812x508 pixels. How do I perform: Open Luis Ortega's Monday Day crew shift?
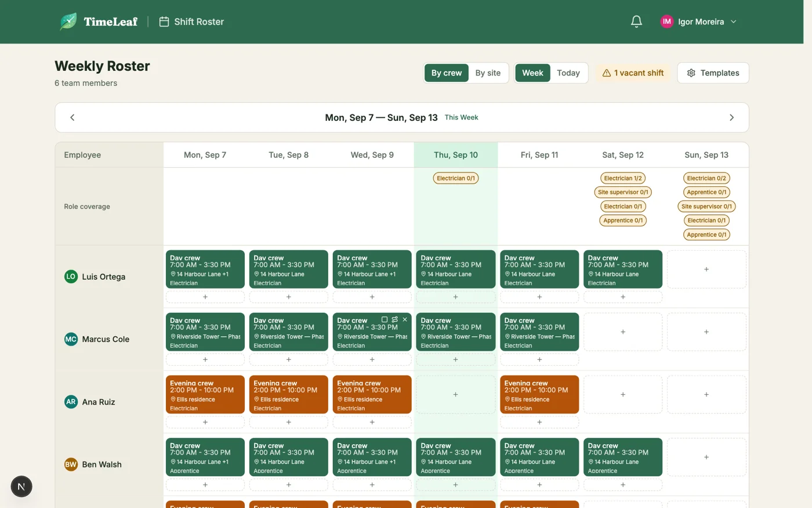205,269
